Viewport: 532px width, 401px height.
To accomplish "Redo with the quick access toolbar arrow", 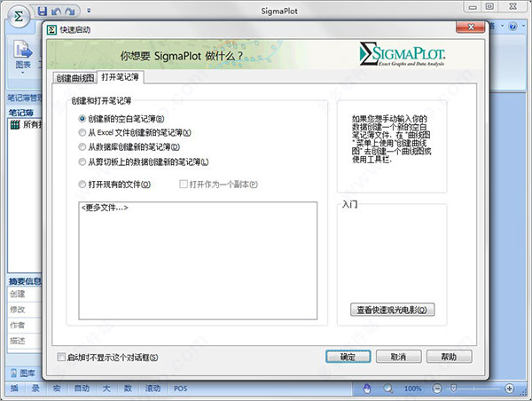I will 70,12.
